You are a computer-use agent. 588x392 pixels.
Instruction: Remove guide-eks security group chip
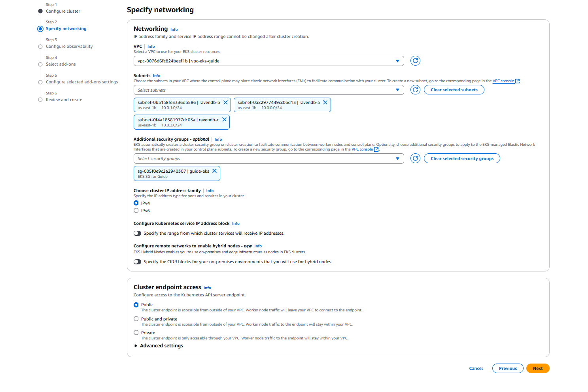click(214, 171)
